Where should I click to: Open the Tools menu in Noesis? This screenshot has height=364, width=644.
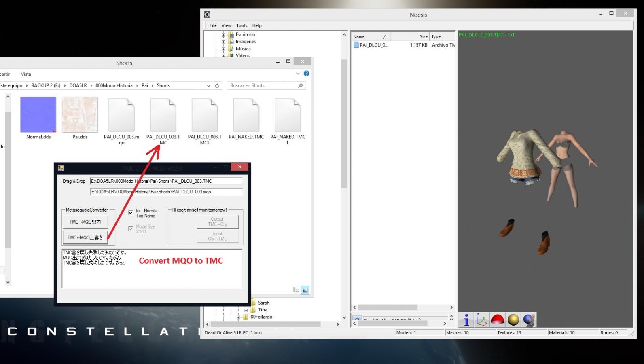(241, 25)
